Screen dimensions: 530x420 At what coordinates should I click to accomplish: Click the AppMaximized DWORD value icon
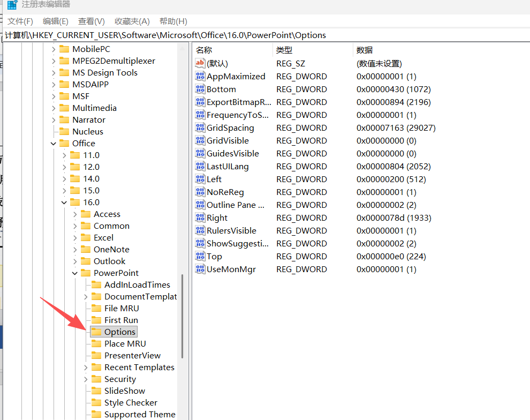[x=200, y=77]
